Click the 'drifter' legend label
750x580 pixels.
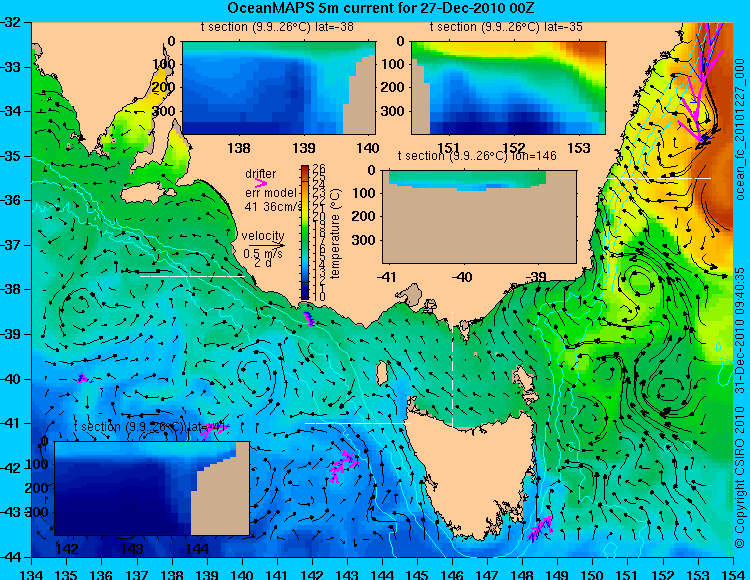[x=261, y=174]
